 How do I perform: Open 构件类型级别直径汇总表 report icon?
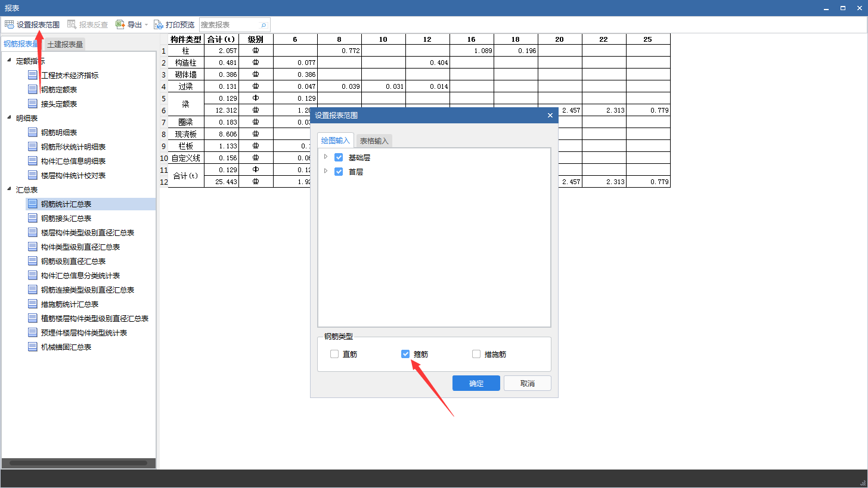33,247
